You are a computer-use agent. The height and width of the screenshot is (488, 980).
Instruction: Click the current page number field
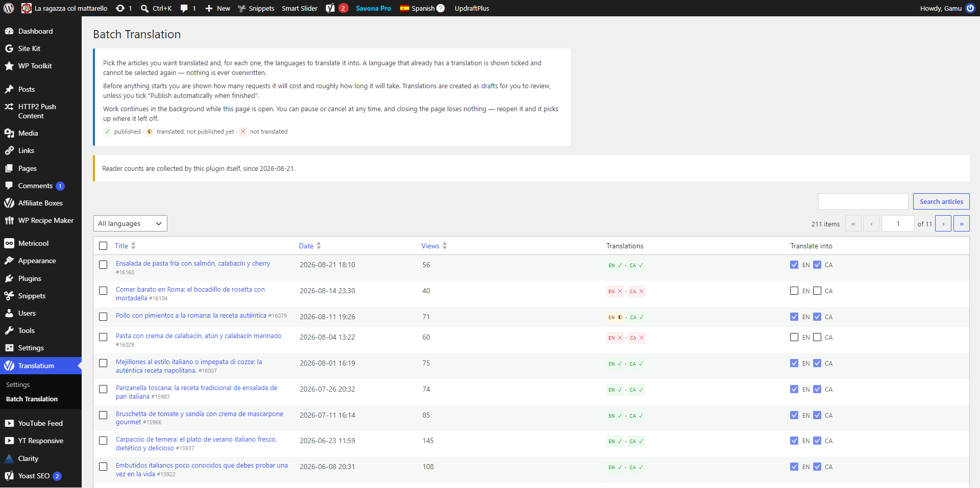(898, 223)
